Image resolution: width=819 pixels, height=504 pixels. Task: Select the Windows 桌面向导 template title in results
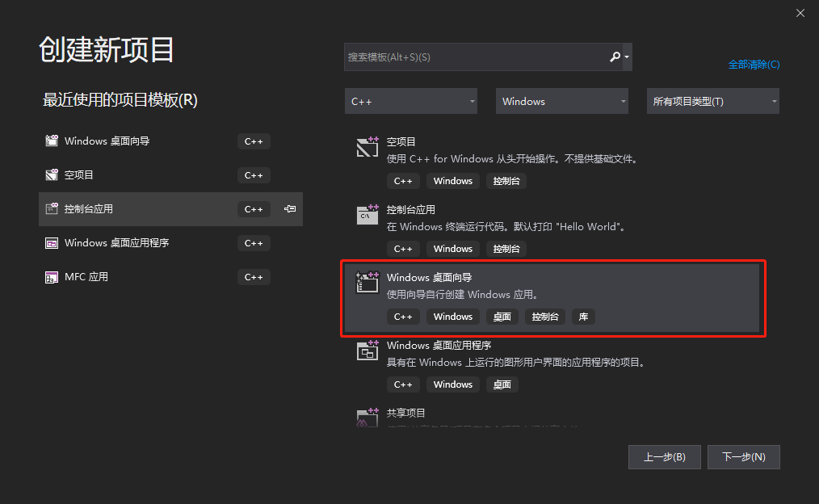click(430, 277)
